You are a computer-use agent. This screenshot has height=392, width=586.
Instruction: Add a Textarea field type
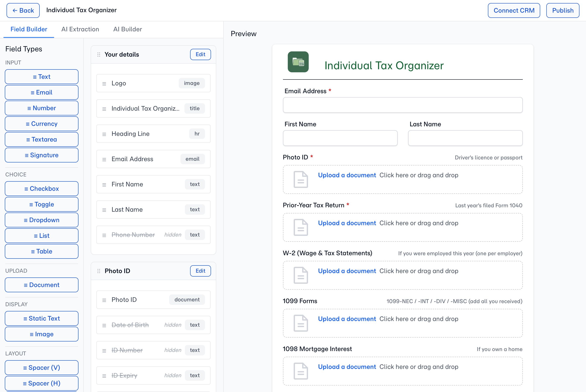pyautogui.click(x=42, y=140)
